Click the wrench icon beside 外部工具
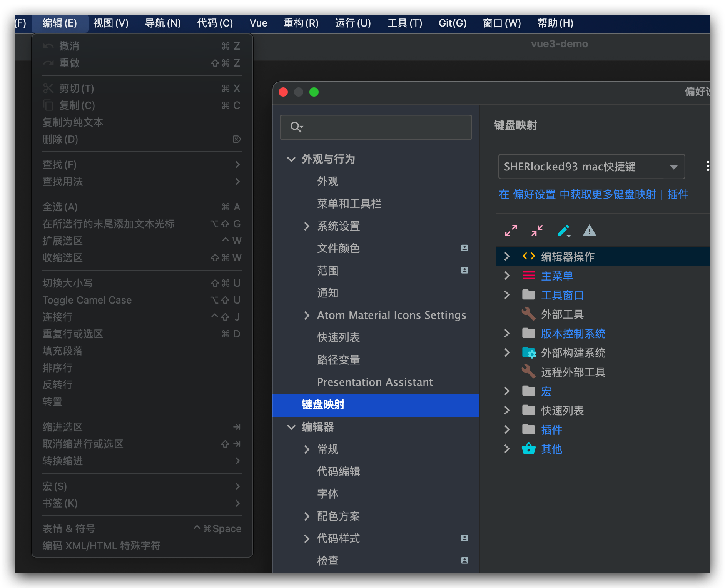The width and height of the screenshot is (725, 588). [x=529, y=314]
